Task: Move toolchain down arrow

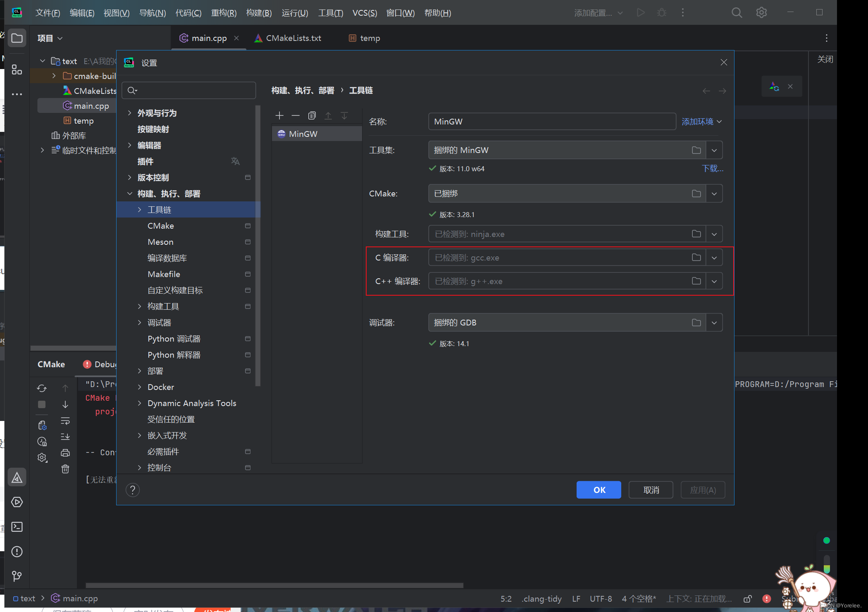Action: click(x=344, y=116)
